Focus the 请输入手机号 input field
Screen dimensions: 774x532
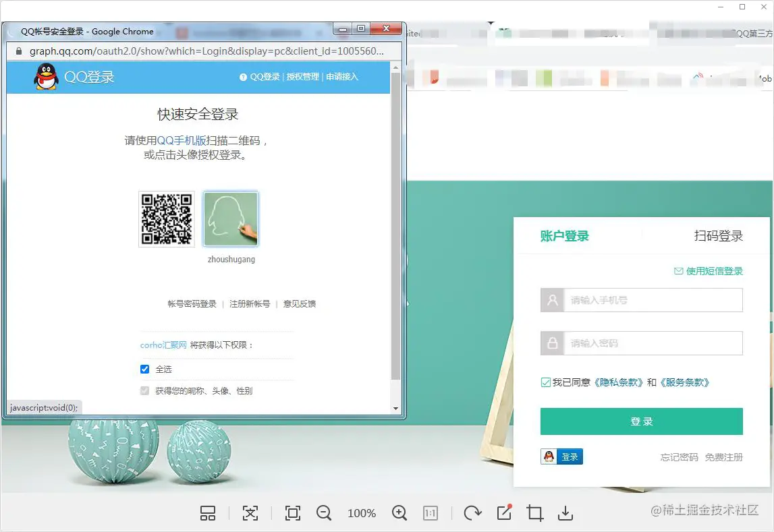point(653,300)
